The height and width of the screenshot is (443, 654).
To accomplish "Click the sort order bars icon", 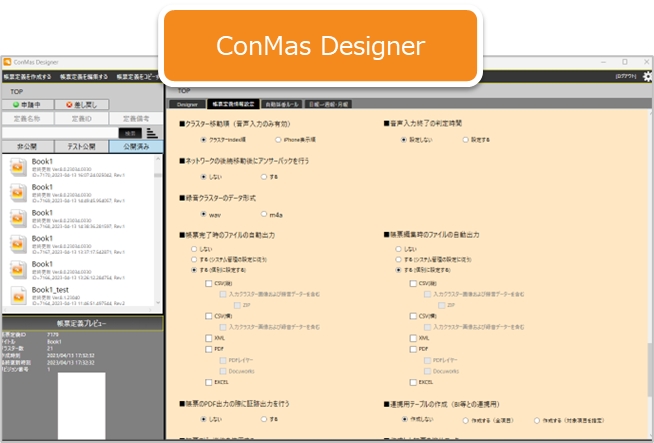I will tap(152, 133).
